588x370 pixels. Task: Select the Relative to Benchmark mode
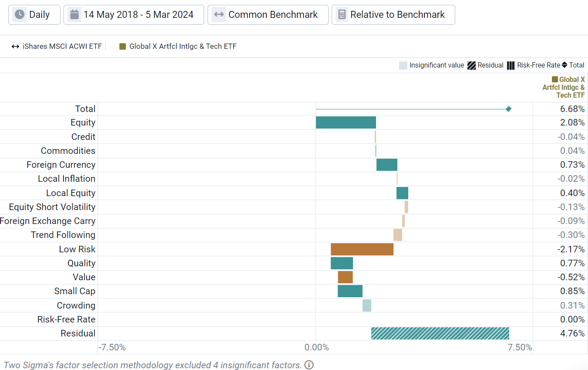[393, 14]
